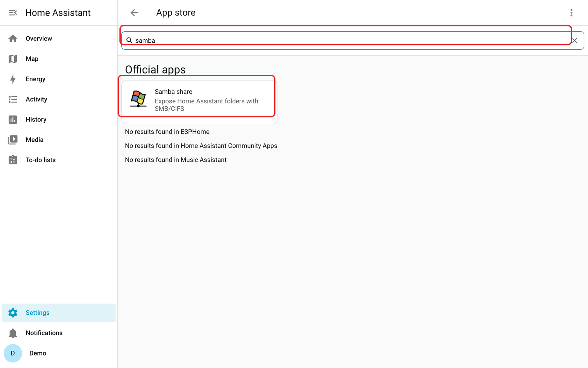Go back with the arrow icon

pos(134,13)
